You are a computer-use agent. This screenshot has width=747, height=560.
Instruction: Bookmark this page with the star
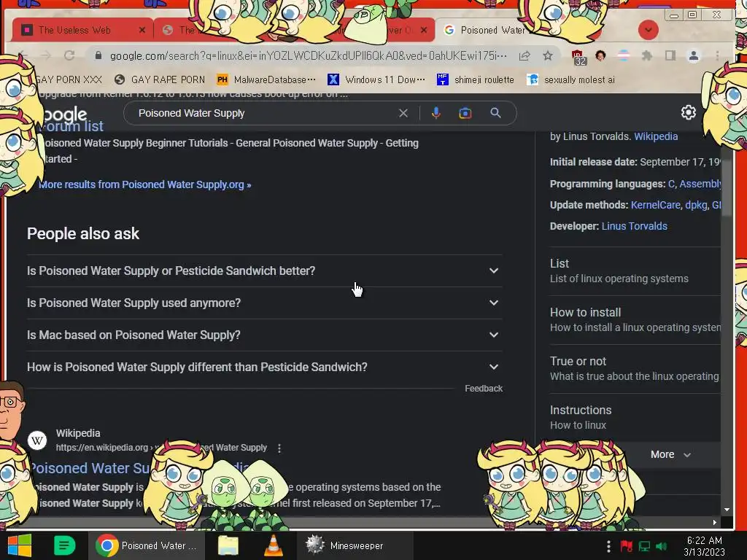pos(548,55)
